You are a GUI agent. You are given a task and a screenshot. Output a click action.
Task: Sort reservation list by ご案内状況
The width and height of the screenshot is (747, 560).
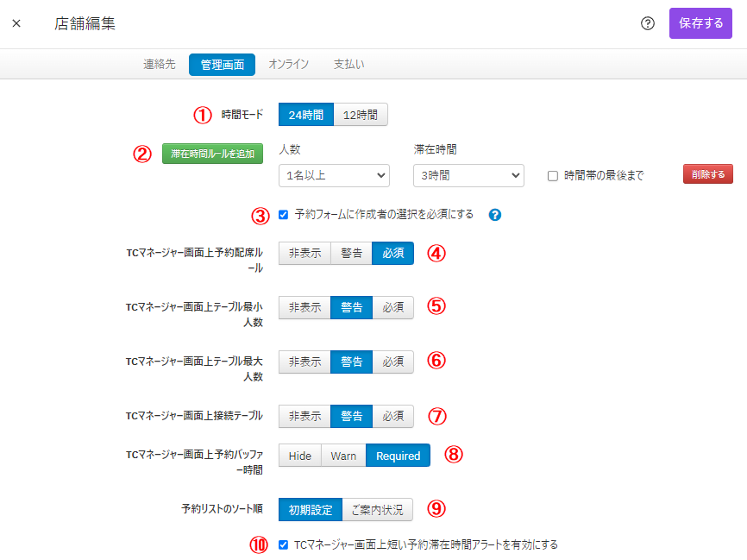pyautogui.click(x=378, y=509)
